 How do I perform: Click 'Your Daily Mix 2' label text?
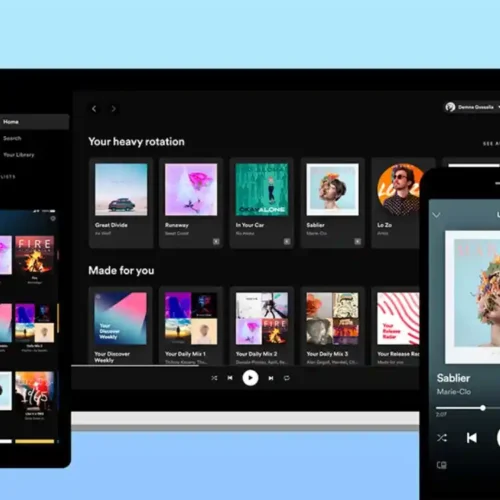point(256,354)
